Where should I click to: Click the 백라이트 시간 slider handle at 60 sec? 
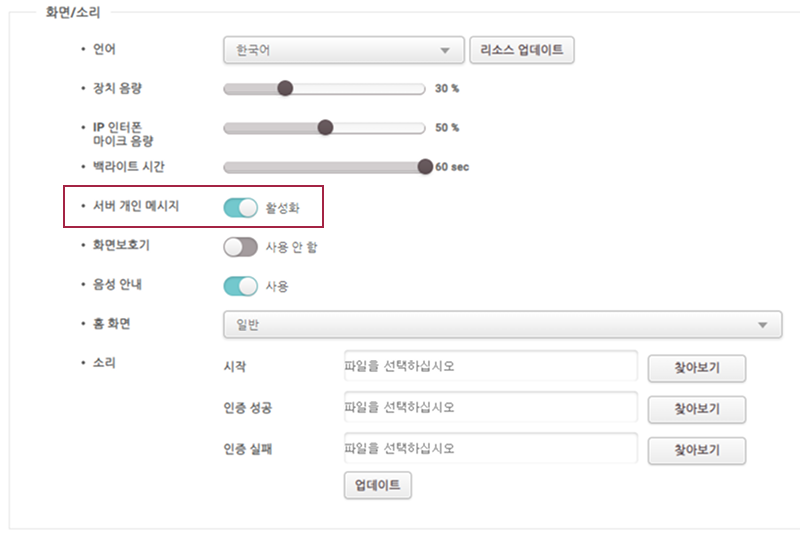point(425,167)
